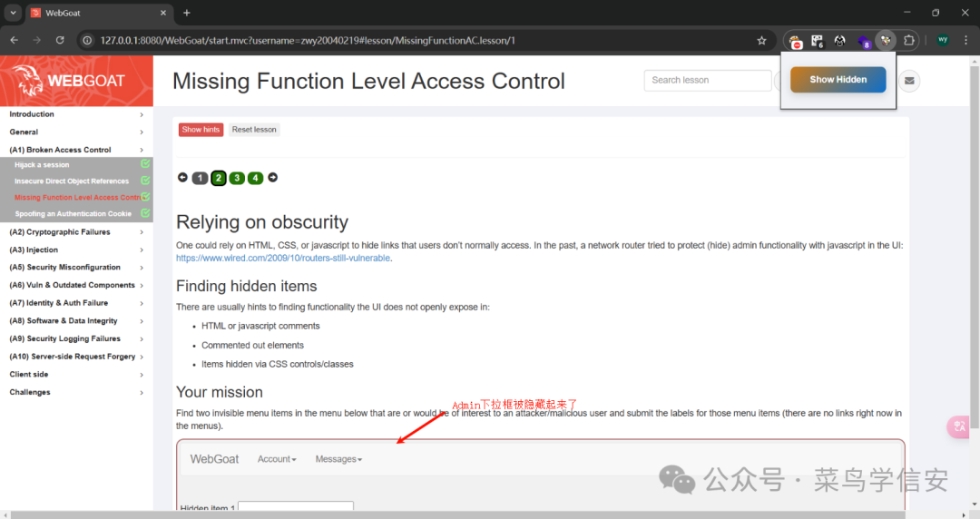This screenshot has height=519, width=980.
Task: Open new browser tab with plus
Action: [186, 13]
